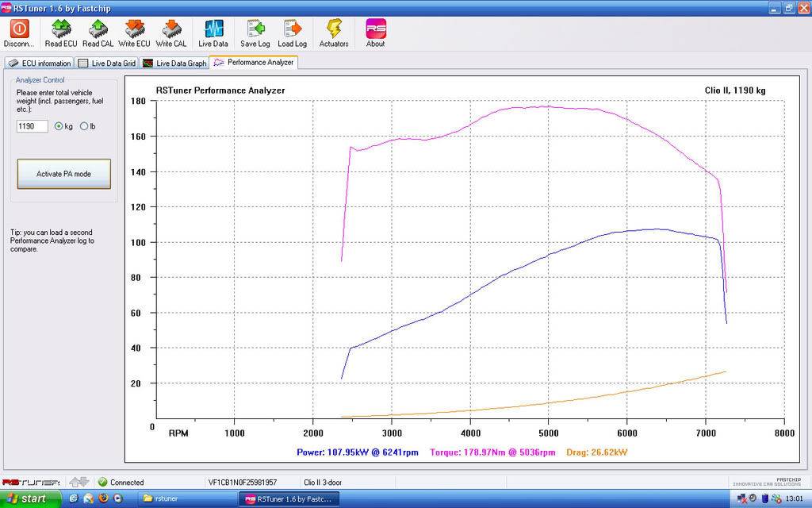Open the Live Data Graph tab
812x508 pixels.
[174, 63]
